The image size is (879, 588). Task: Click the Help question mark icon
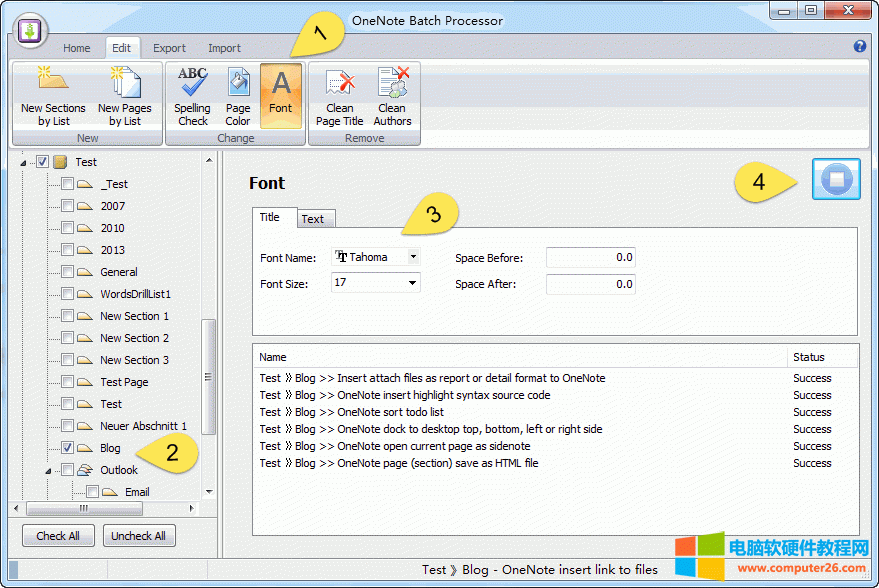(861, 47)
